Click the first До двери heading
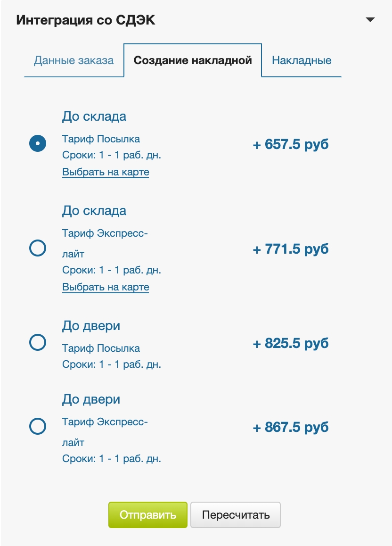The height and width of the screenshot is (546, 392). (x=91, y=326)
